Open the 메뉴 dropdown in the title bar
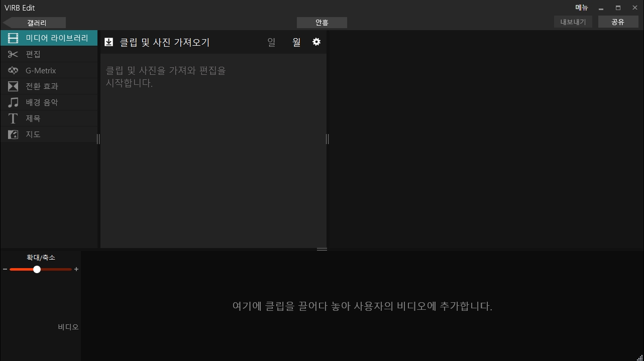The height and width of the screenshot is (361, 644). click(582, 8)
